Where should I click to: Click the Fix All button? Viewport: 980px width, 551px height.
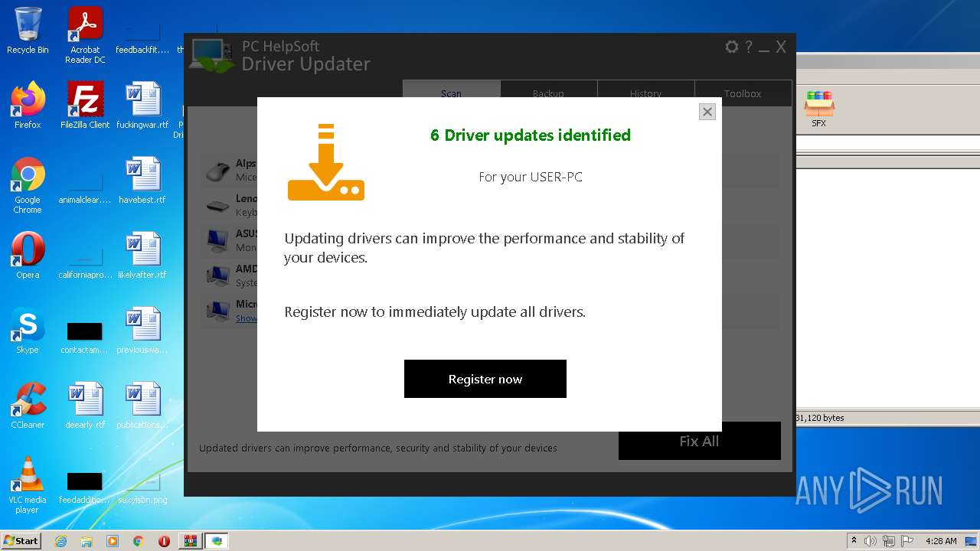[x=699, y=441]
